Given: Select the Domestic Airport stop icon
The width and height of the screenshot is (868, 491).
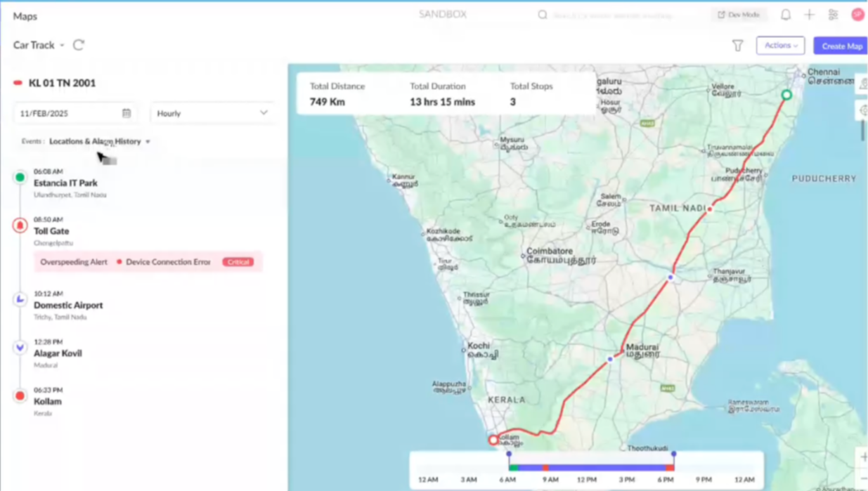Looking at the screenshot, I should coord(20,299).
